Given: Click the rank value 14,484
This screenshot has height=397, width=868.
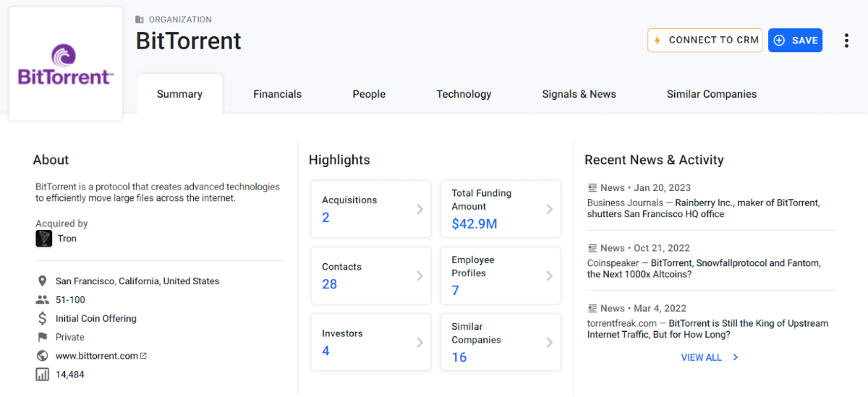Looking at the screenshot, I should 70,375.
